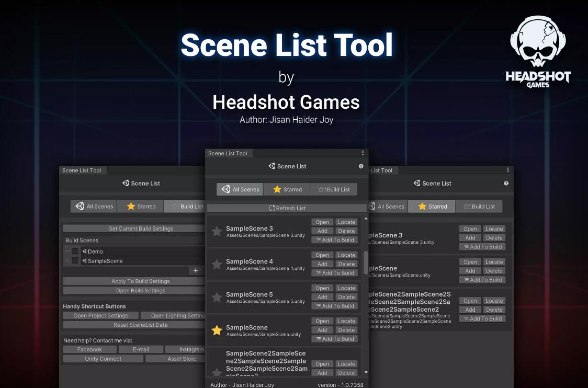Switch to All Scenes tab in center panel
The width and height of the screenshot is (588, 388).
pyautogui.click(x=240, y=189)
